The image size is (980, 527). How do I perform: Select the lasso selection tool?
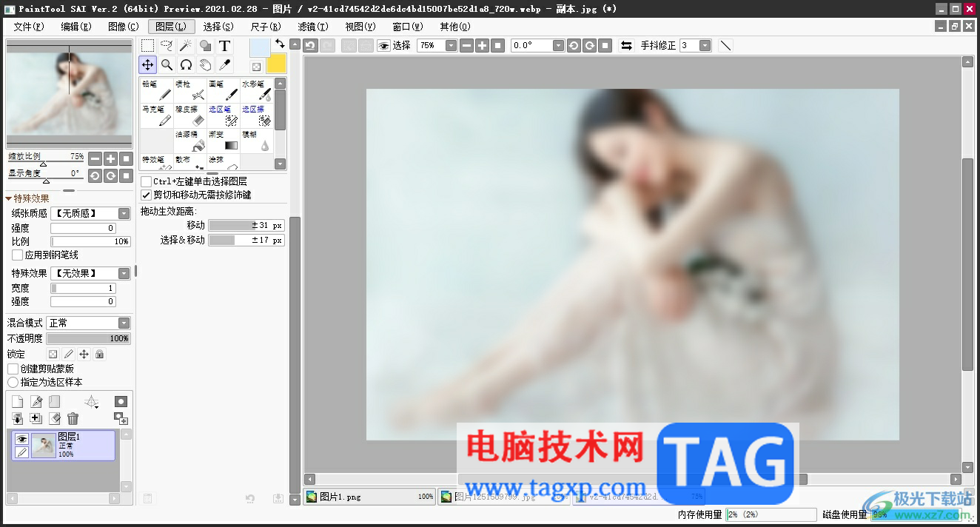tap(167, 46)
